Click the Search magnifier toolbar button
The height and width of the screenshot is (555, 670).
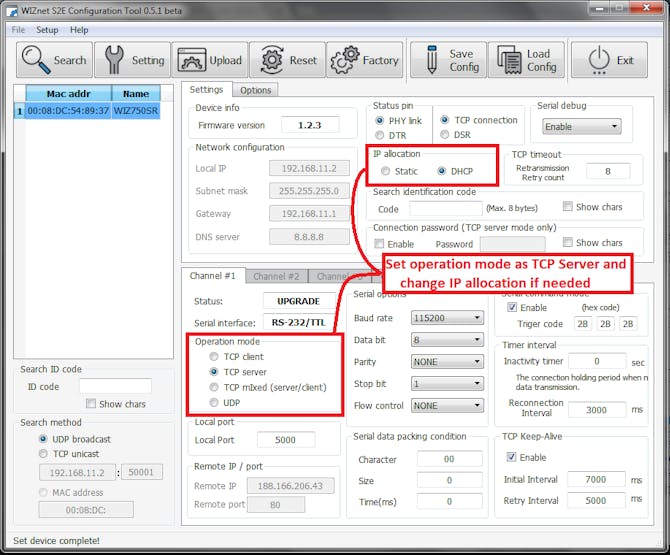pos(54,60)
